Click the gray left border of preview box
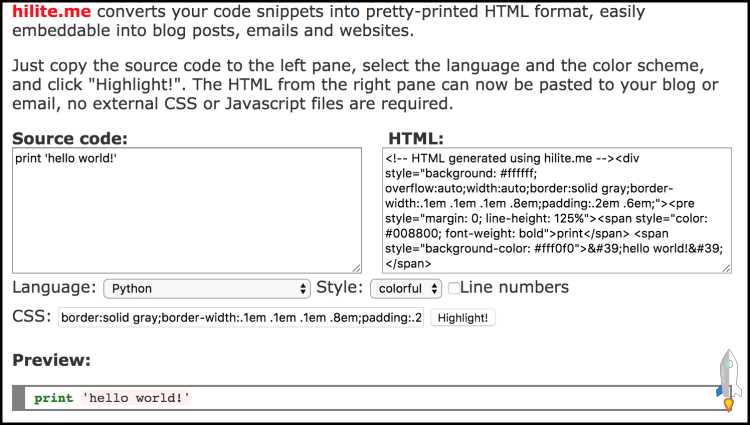This screenshot has width=750, height=425. click(x=18, y=398)
